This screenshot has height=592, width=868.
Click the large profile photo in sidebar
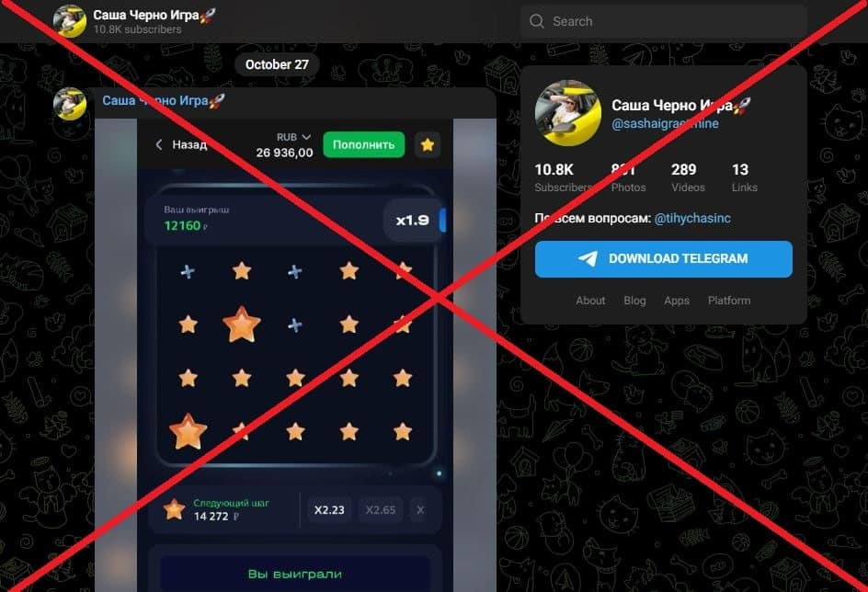(568, 113)
